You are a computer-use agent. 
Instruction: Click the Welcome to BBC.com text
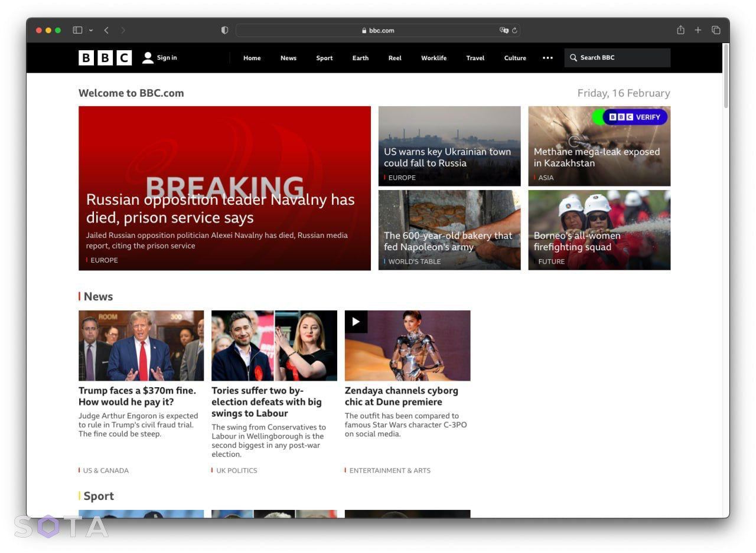[131, 93]
